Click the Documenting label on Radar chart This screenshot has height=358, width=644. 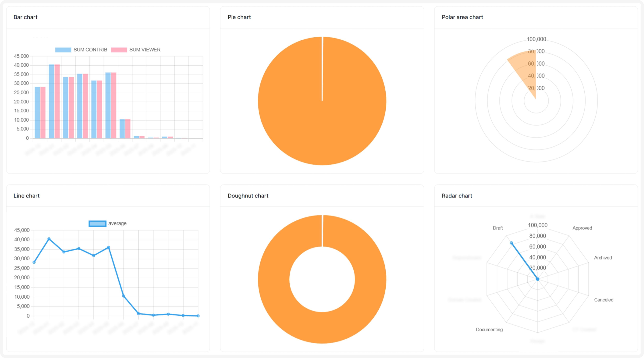tap(489, 330)
